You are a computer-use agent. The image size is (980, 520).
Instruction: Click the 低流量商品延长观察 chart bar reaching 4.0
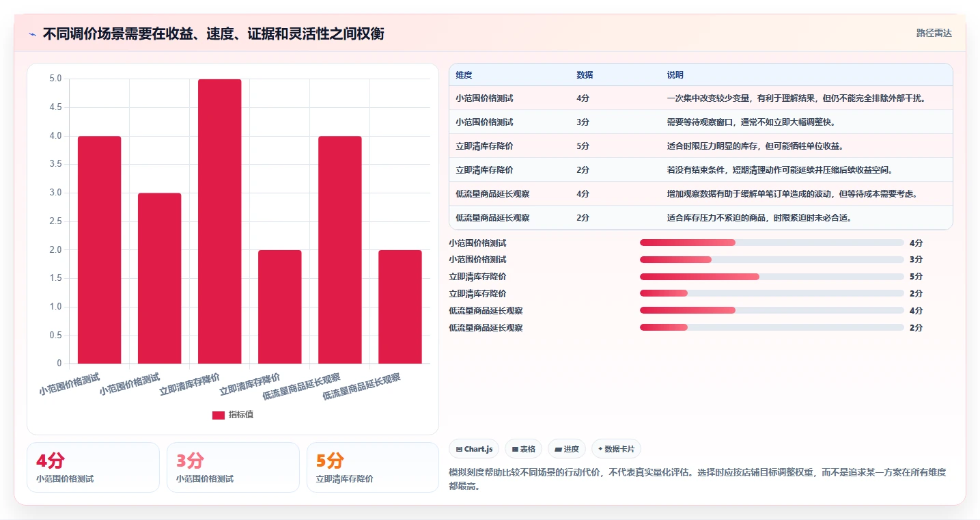pyautogui.click(x=340, y=250)
